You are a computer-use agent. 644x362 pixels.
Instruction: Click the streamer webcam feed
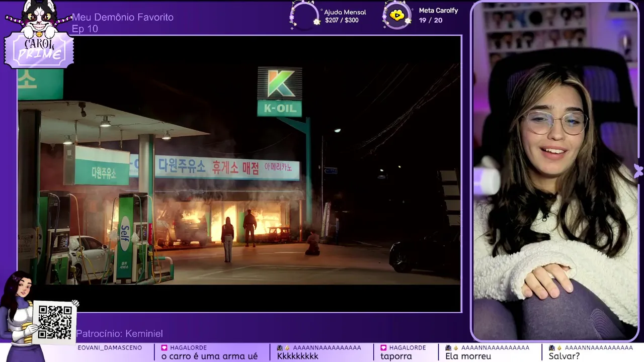click(x=555, y=171)
